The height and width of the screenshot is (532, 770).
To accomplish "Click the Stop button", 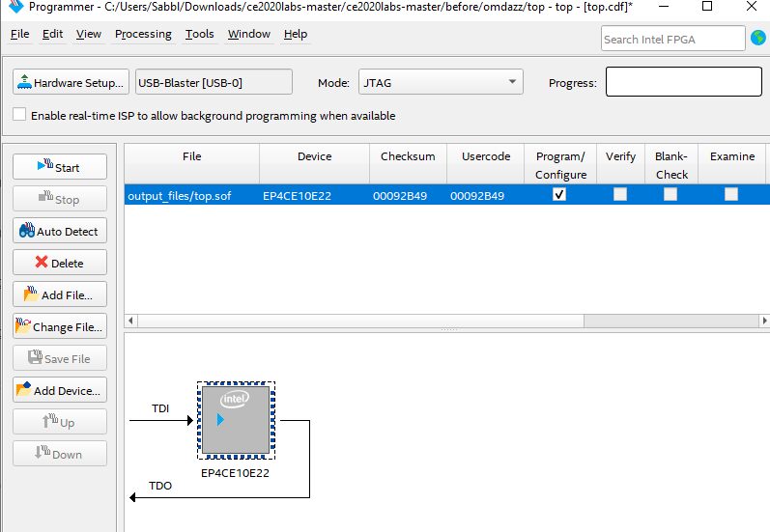I will (x=60, y=199).
